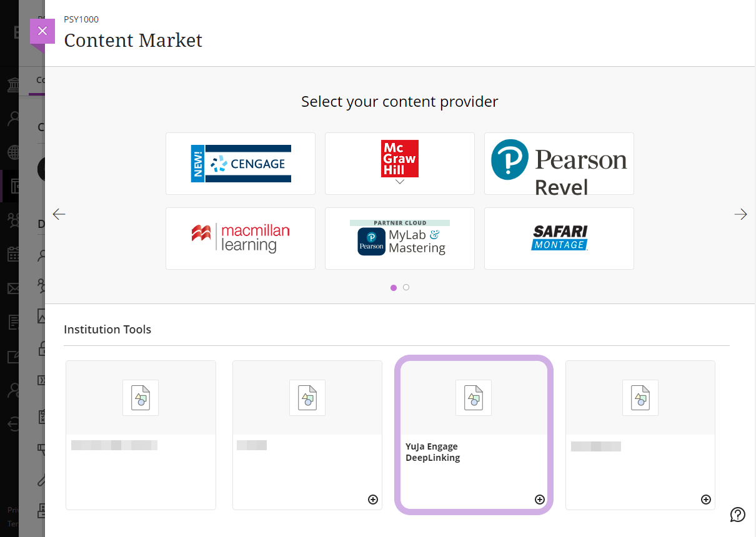The height and width of the screenshot is (537, 756).
Task: Click the Select your content provider text
Action: [x=400, y=101]
